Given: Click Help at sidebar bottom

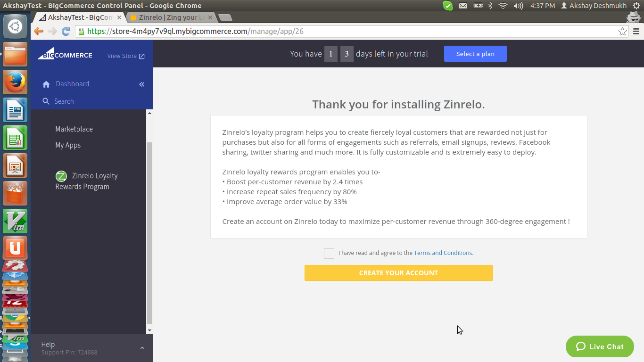Looking at the screenshot, I should pos(48,345).
